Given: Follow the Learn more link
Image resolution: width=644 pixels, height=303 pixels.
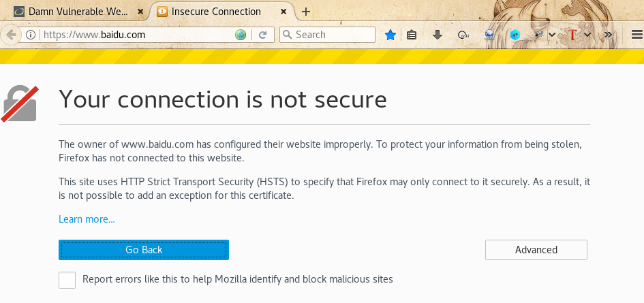Looking at the screenshot, I should coord(87,219).
